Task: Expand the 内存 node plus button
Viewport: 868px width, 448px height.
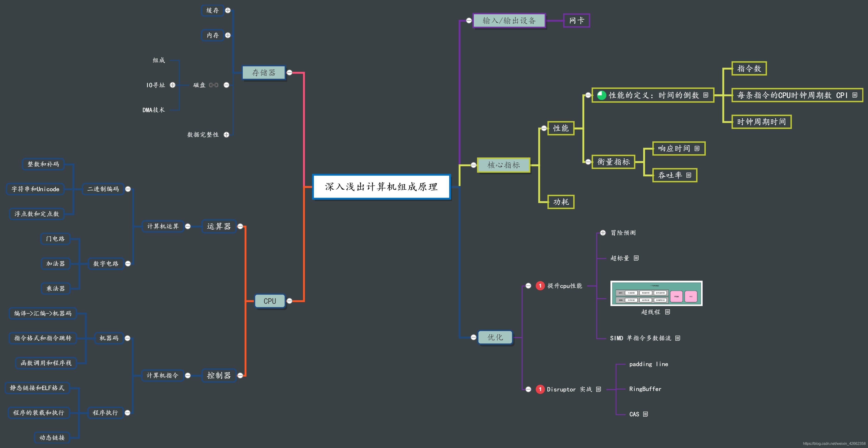Action: point(228,35)
